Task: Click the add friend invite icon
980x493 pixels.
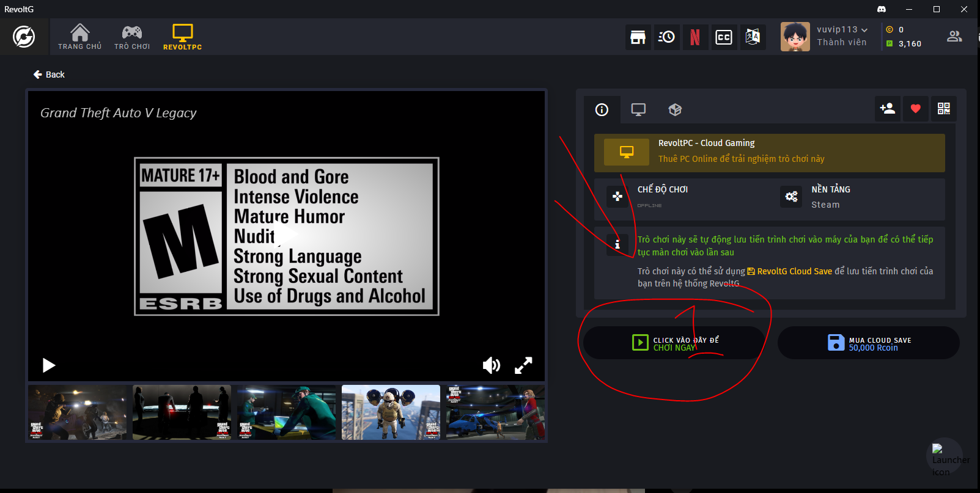Action: pos(887,109)
